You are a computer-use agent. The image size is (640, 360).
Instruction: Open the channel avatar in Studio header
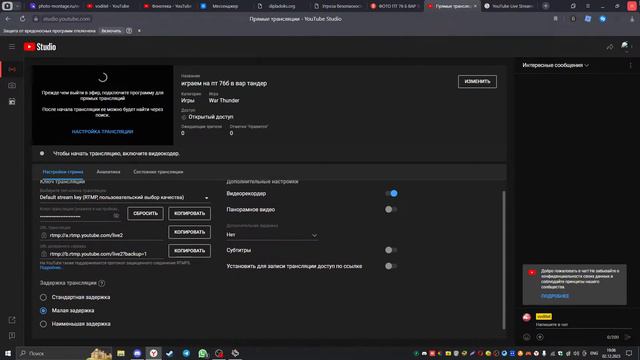(x=625, y=46)
